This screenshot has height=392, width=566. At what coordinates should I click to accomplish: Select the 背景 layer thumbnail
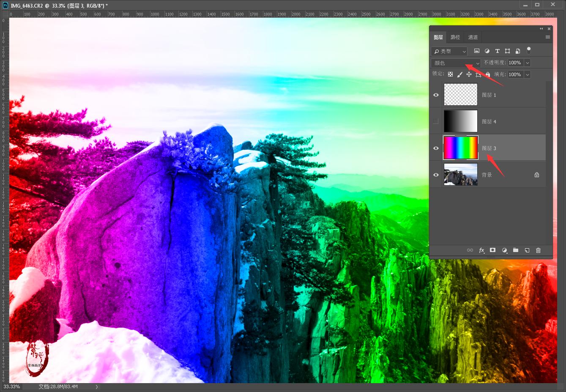point(460,175)
